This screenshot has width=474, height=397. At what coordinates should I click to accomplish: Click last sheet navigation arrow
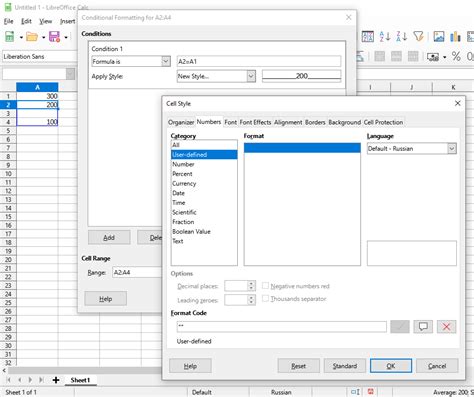pyautogui.click(x=41, y=380)
